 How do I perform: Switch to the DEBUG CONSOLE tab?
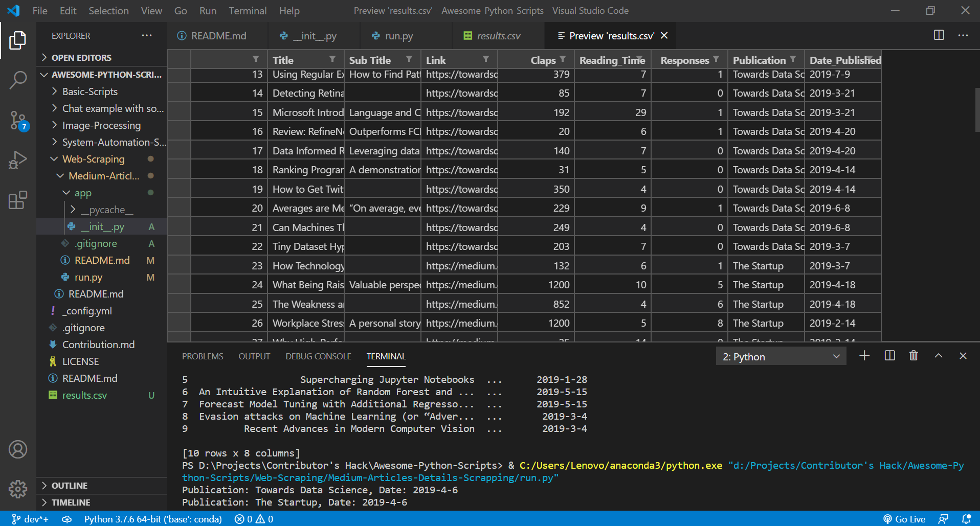point(318,356)
